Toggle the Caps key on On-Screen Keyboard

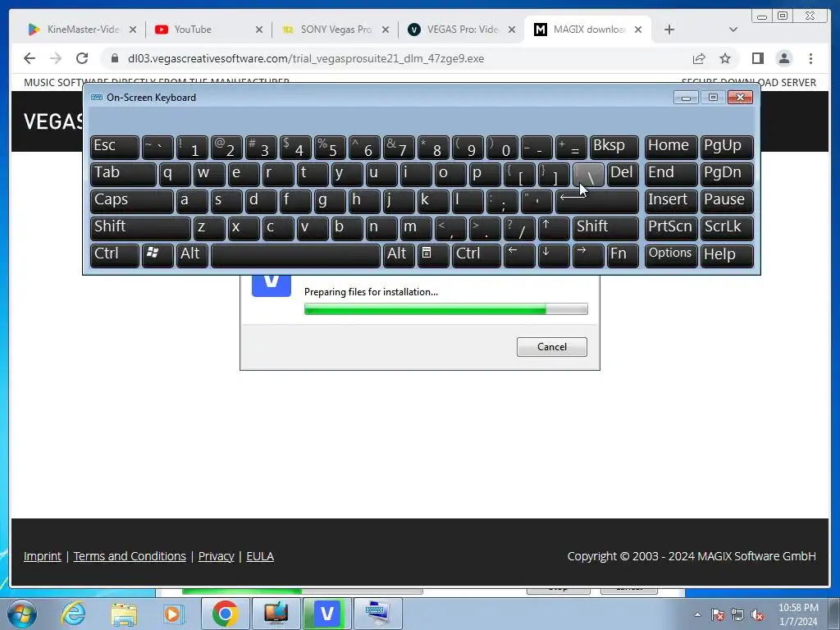click(132, 201)
